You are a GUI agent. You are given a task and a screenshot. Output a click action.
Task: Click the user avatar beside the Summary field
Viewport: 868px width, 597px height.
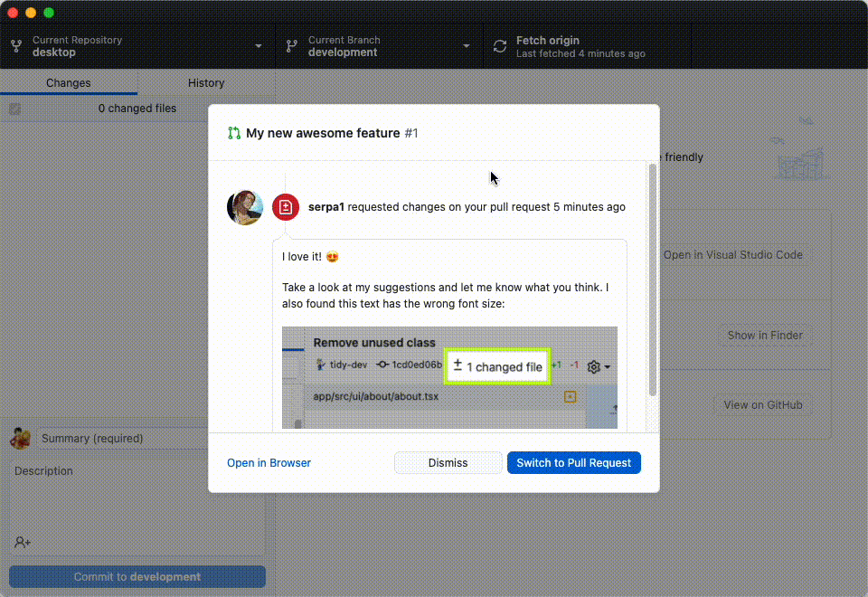click(21, 438)
